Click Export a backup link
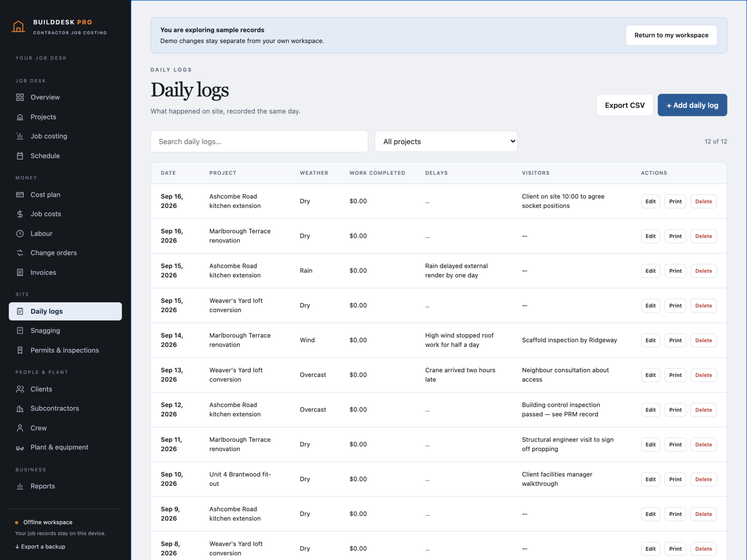This screenshot has height=560, width=747. click(40, 546)
